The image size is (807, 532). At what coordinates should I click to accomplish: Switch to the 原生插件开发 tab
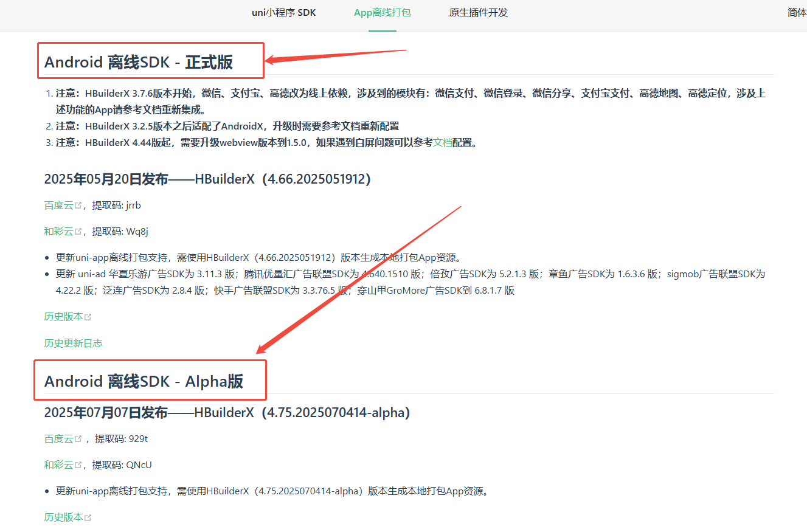point(478,13)
